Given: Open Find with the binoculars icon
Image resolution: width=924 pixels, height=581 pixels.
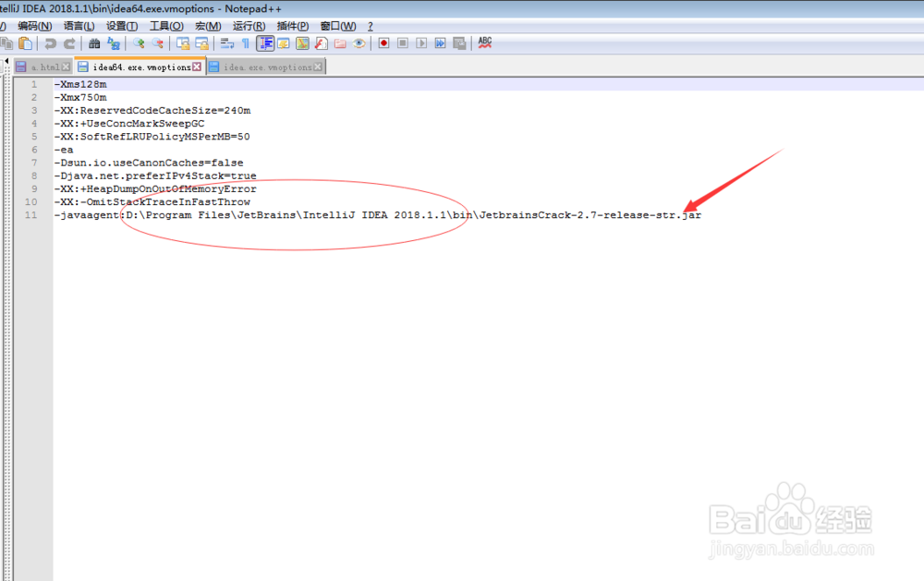Looking at the screenshot, I should [94, 43].
